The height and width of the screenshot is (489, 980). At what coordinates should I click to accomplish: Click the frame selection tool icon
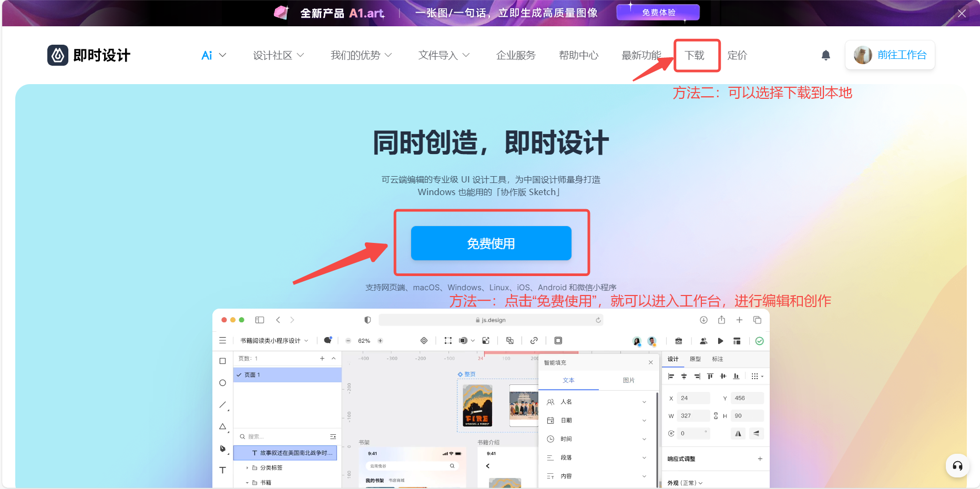click(448, 341)
